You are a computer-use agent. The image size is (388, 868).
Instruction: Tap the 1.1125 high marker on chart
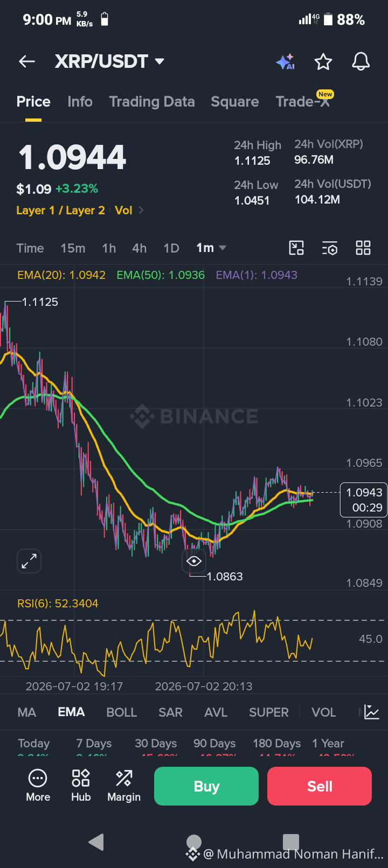click(40, 302)
